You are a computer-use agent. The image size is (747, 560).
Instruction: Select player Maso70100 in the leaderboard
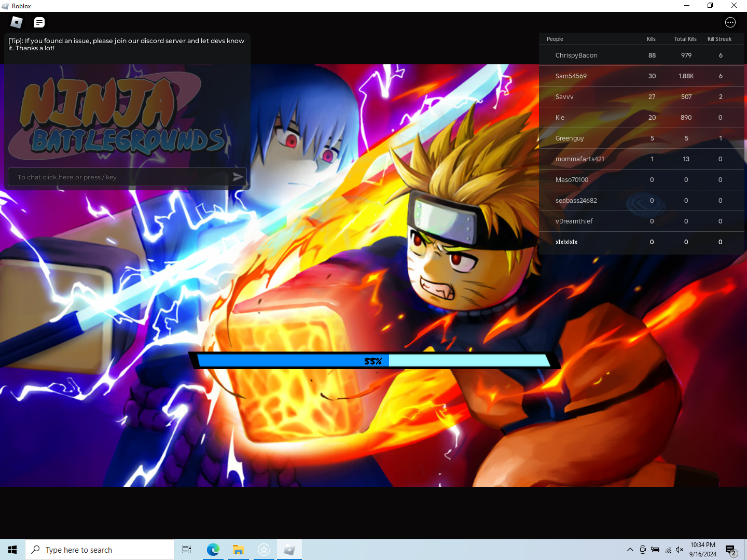coord(642,179)
